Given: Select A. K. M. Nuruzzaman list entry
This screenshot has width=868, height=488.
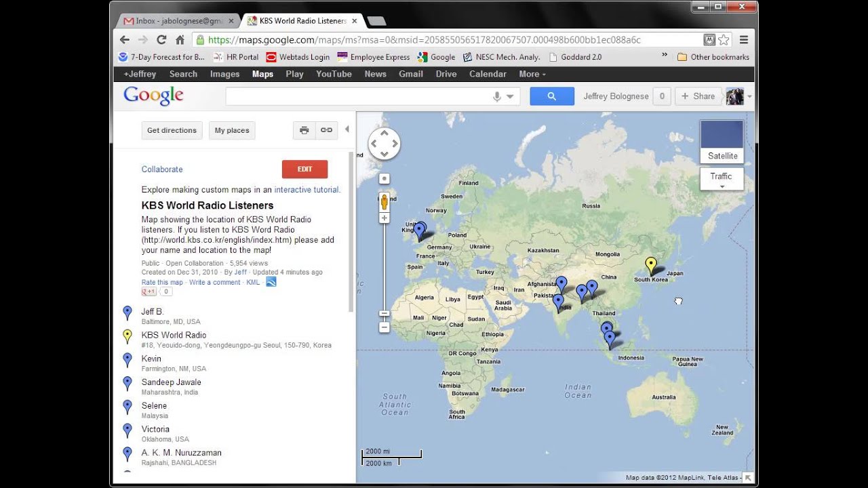Looking at the screenshot, I should coord(181,453).
